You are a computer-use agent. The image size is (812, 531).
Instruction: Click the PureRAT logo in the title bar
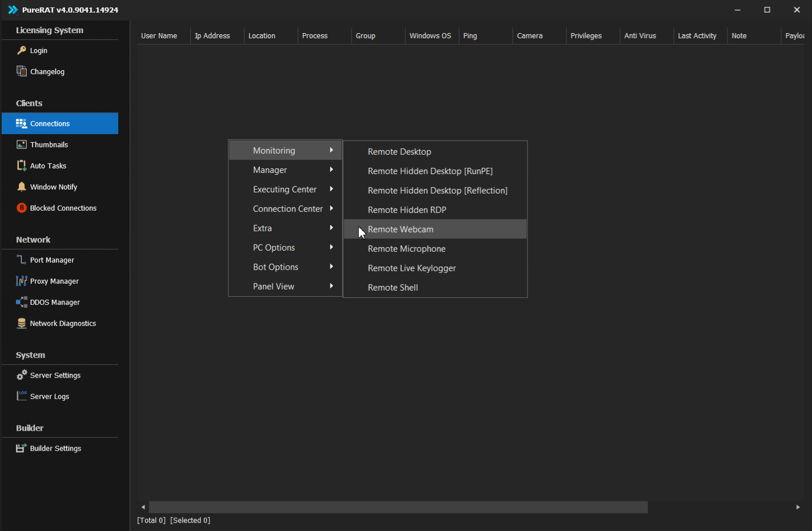pos(13,10)
